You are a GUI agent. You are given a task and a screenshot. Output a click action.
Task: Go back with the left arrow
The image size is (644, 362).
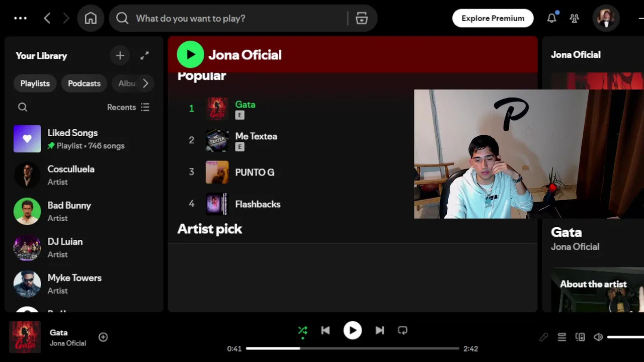[47, 18]
